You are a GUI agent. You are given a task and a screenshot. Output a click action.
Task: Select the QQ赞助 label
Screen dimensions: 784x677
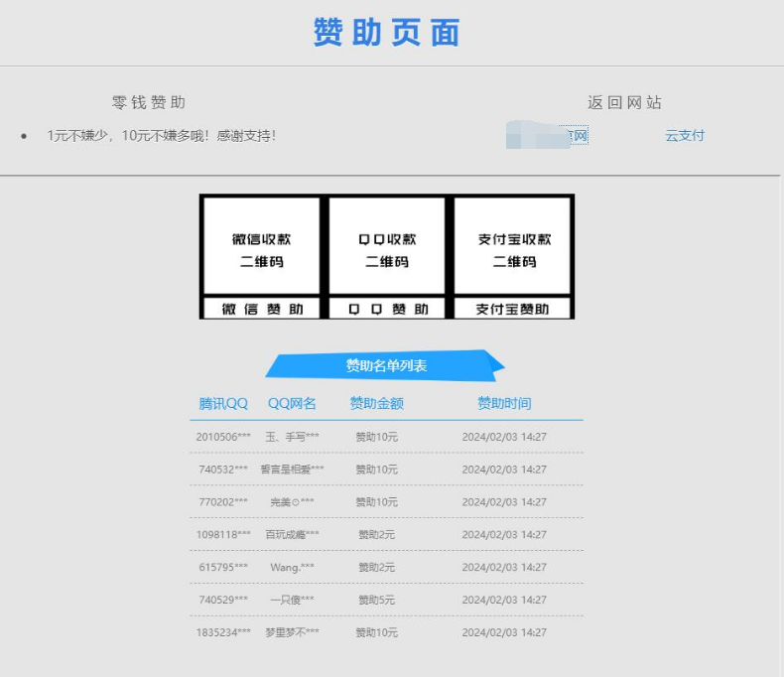[x=387, y=309]
